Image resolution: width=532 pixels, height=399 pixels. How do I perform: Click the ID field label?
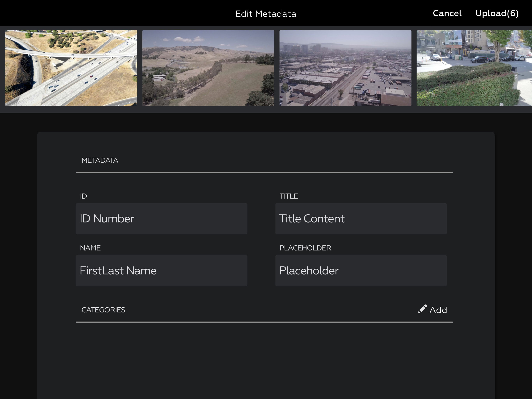click(x=84, y=196)
